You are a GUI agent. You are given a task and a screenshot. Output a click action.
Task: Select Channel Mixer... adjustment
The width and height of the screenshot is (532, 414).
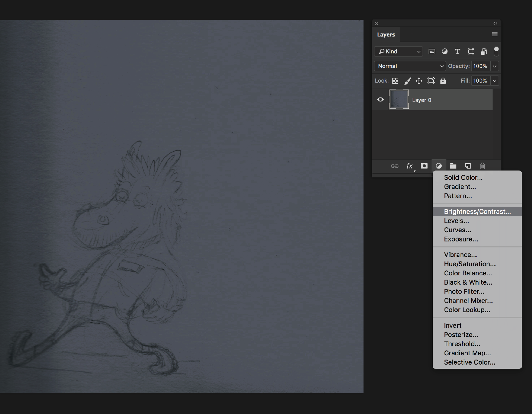[477, 301]
